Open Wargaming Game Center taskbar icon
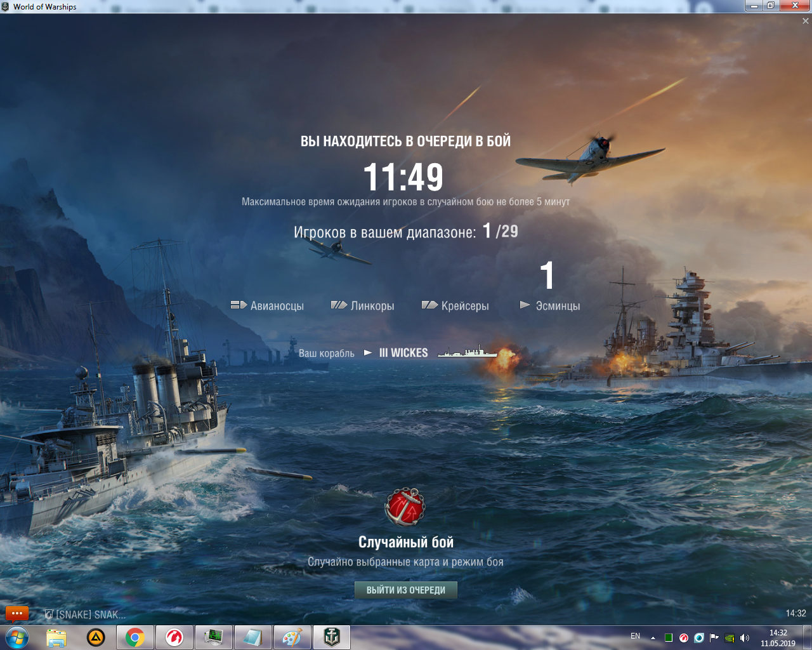Screen dimensions: 812x650 pyautogui.click(x=174, y=637)
